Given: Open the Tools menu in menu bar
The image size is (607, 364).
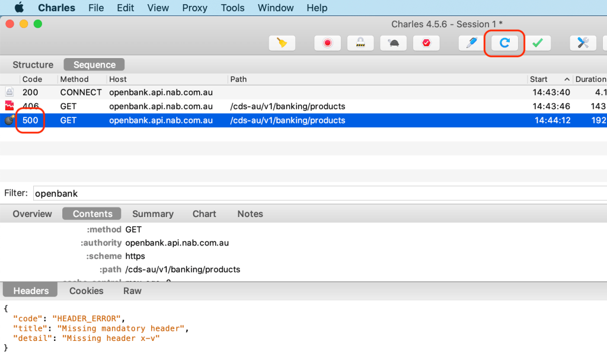Looking at the screenshot, I should point(232,8).
